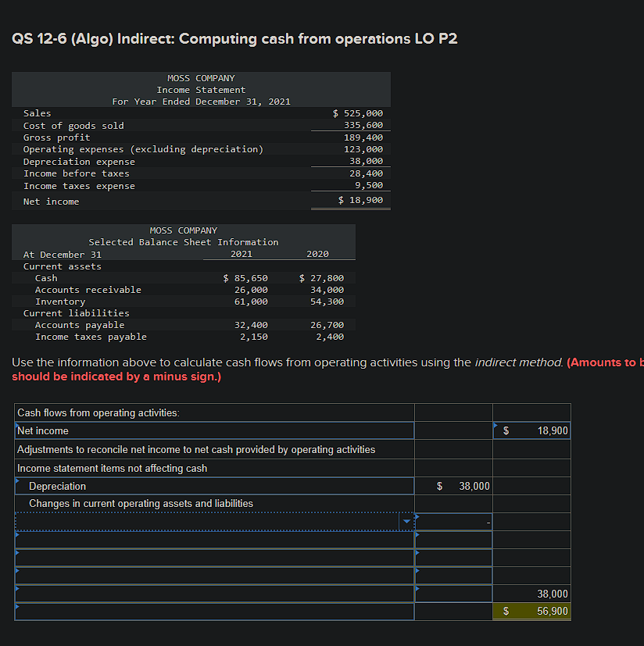Select the empty middle amount column cell
Image resolution: width=644 pixels, height=646 pixels.
click(453, 539)
